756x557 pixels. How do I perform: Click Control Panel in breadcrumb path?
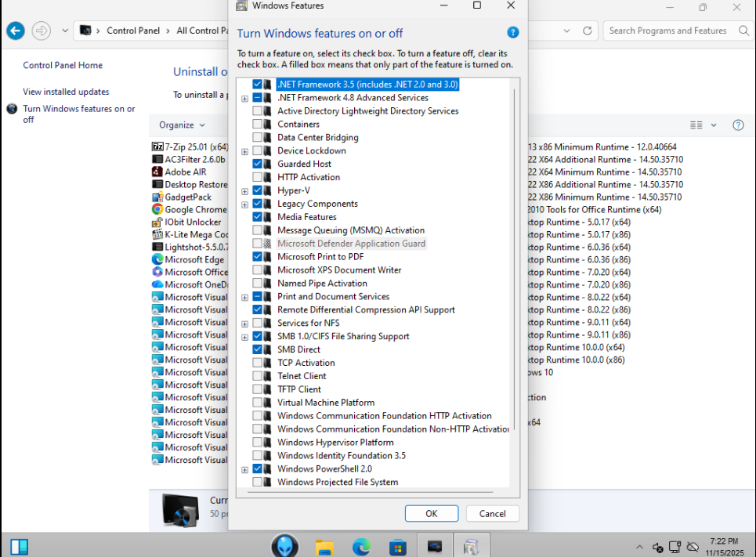[133, 31]
